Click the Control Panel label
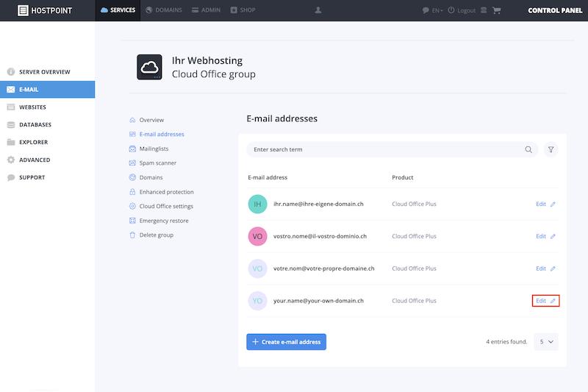 pyautogui.click(x=555, y=10)
